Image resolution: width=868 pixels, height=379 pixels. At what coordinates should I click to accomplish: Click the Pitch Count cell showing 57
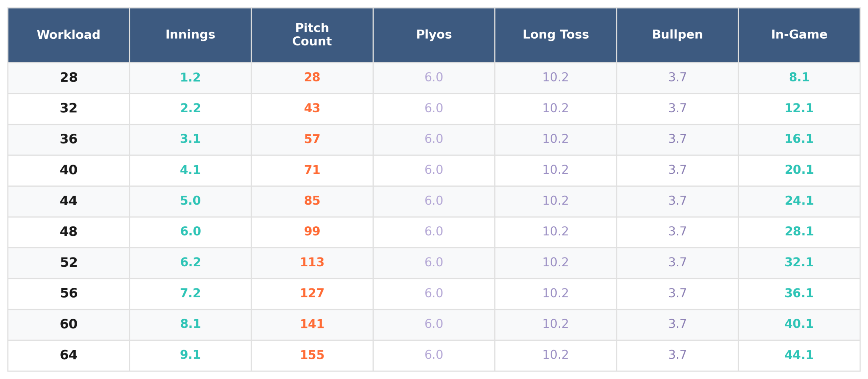coord(312,139)
